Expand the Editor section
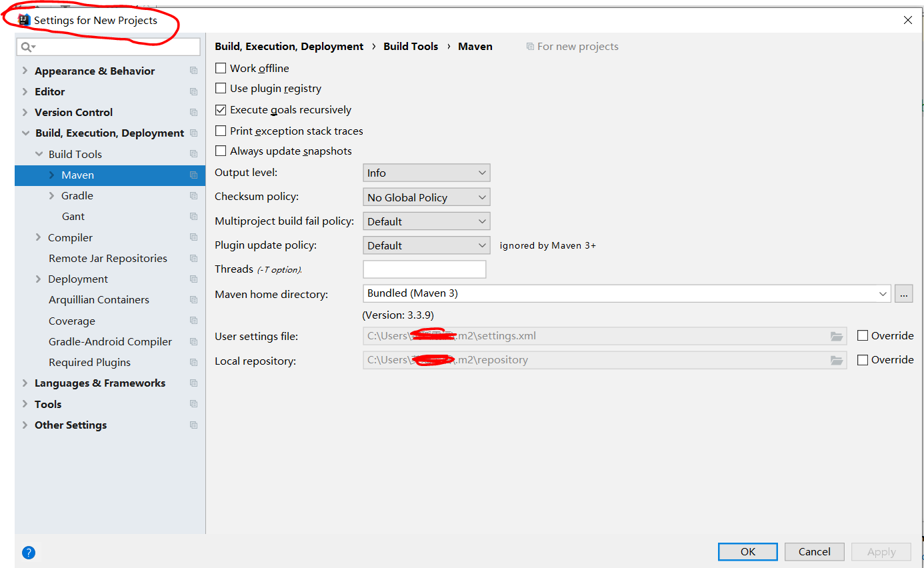Image resolution: width=924 pixels, height=568 pixels. click(25, 91)
